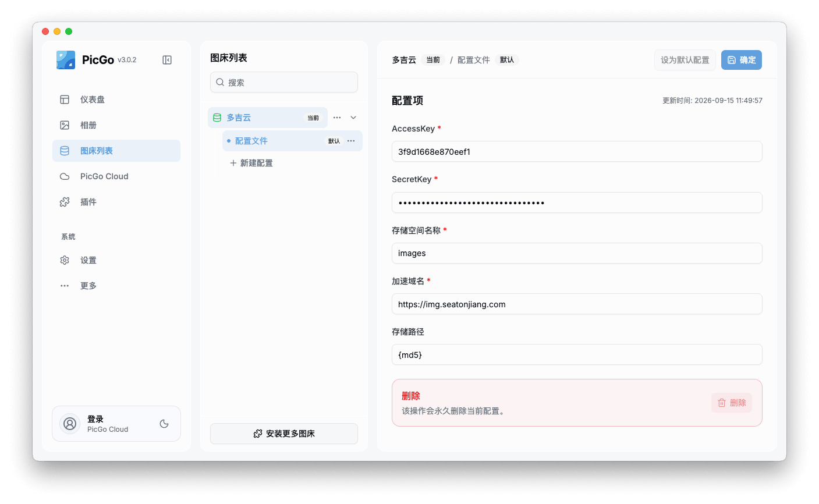Select the 配置文件 config entry
This screenshot has width=819, height=504.
[x=292, y=141]
